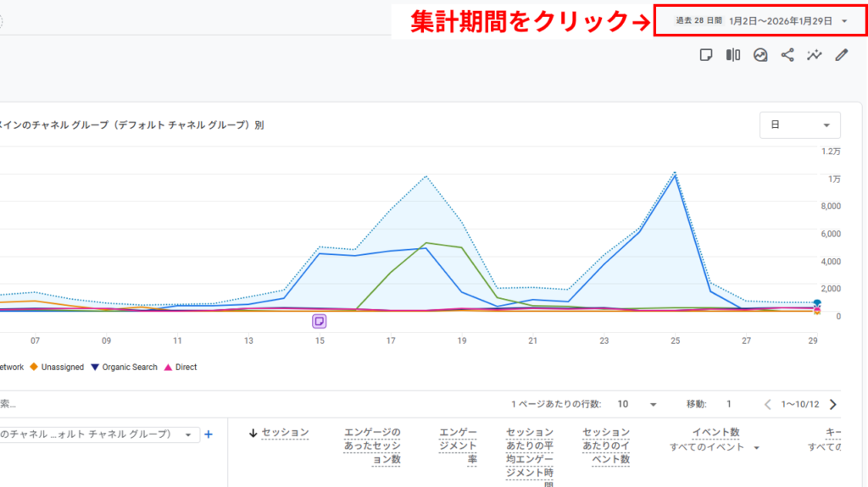Click the エンゲージメント率 column header
Screen dimensions: 868x487
click(x=458, y=446)
